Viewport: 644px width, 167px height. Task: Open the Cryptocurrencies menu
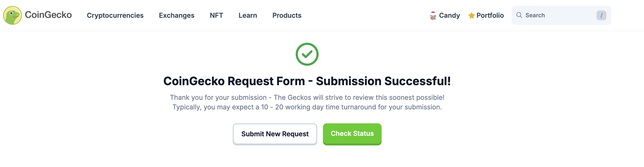pos(115,16)
